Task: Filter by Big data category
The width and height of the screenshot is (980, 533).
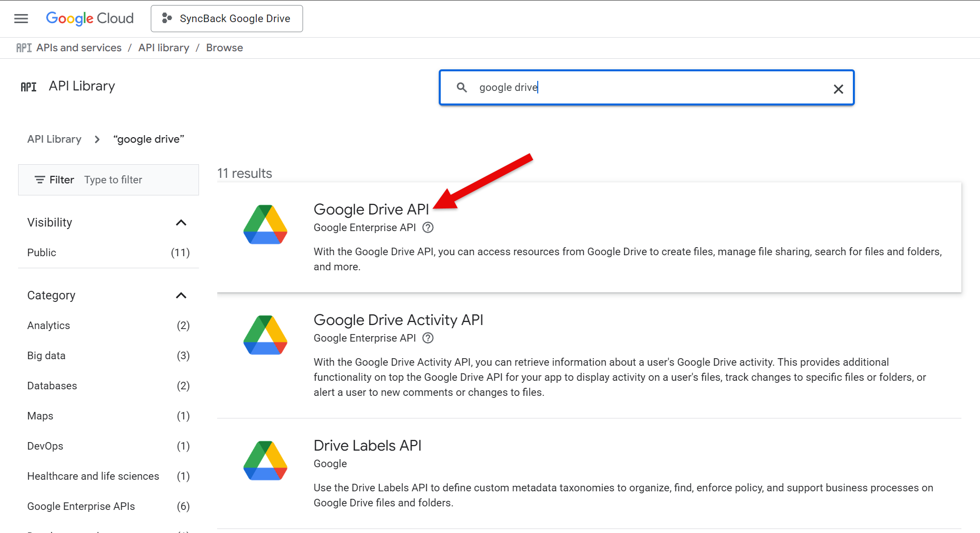Action: tap(109, 356)
